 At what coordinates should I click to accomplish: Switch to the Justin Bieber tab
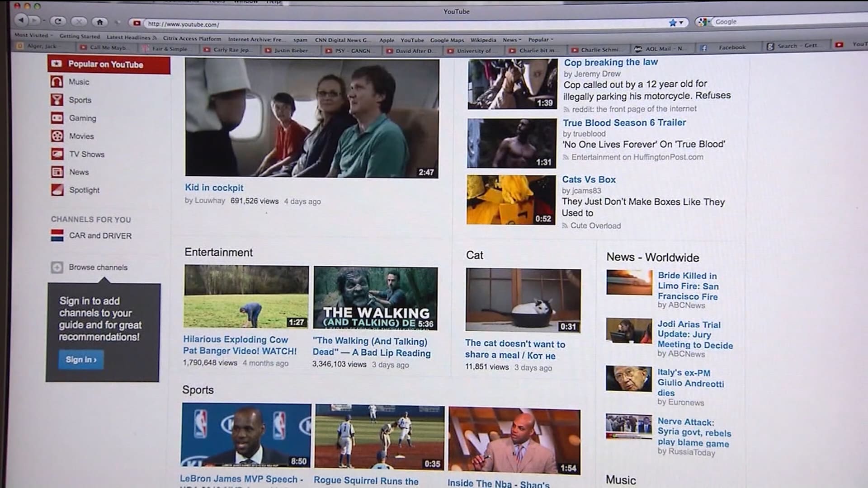[290, 50]
